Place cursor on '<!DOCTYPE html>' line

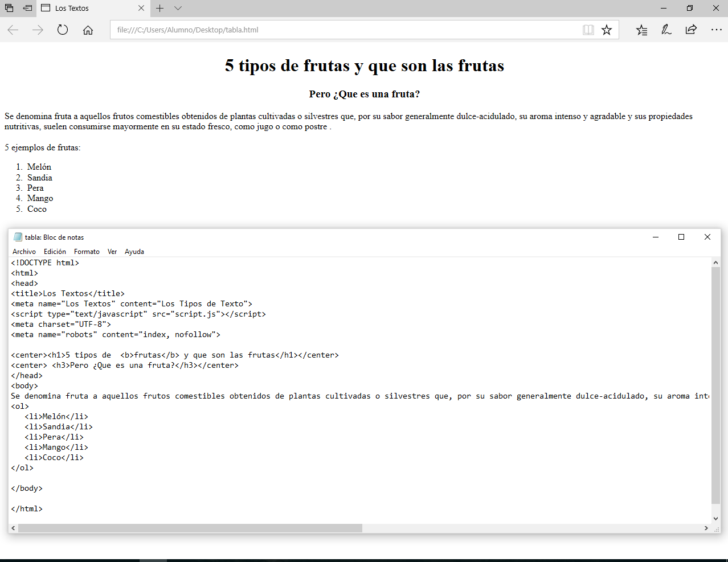coord(45,262)
